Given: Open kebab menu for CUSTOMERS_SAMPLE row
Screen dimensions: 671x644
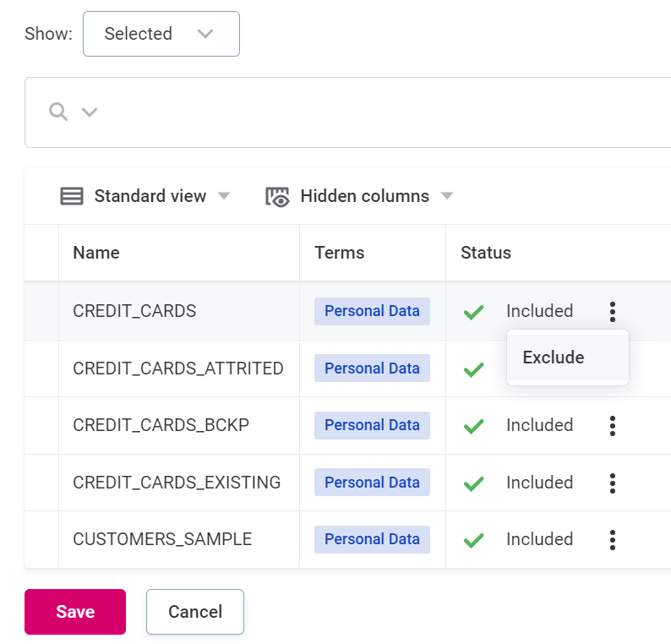Looking at the screenshot, I should pos(613,540).
